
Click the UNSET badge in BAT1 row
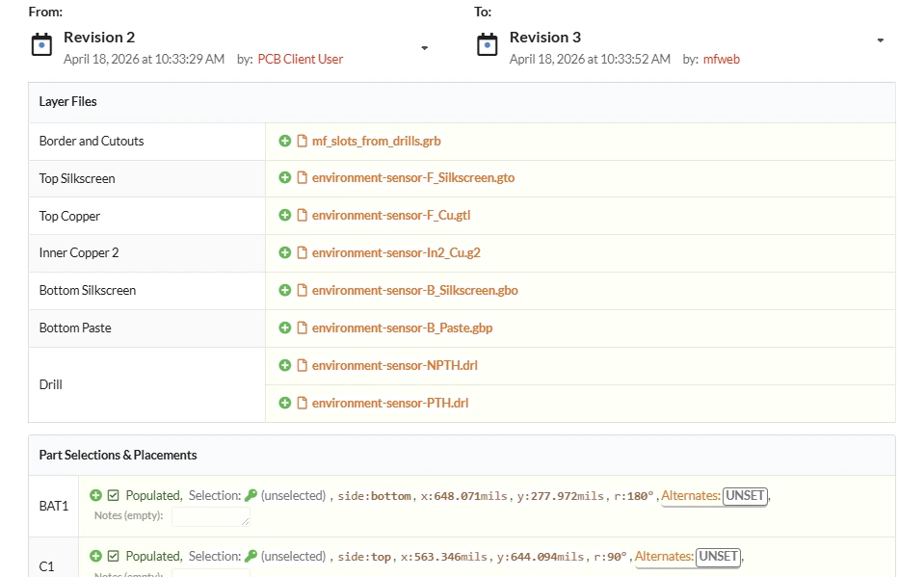(x=745, y=496)
